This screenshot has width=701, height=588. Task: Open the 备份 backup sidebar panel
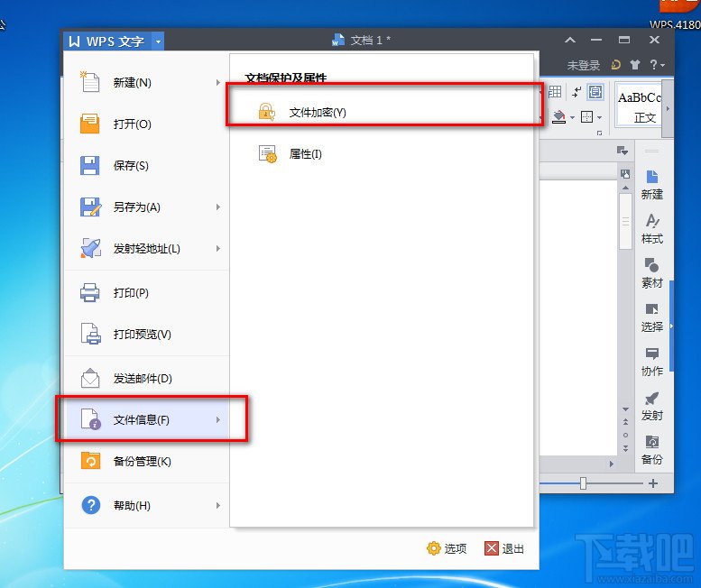tap(651, 450)
